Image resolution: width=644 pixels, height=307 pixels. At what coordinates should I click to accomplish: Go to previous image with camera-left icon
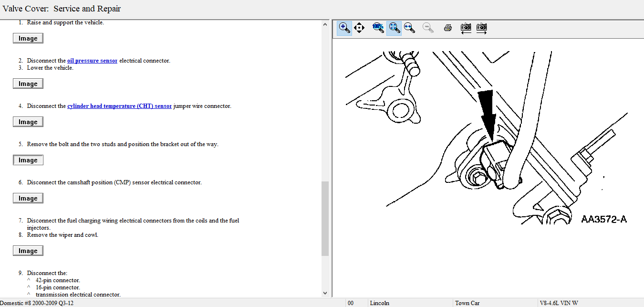pyautogui.click(x=466, y=28)
